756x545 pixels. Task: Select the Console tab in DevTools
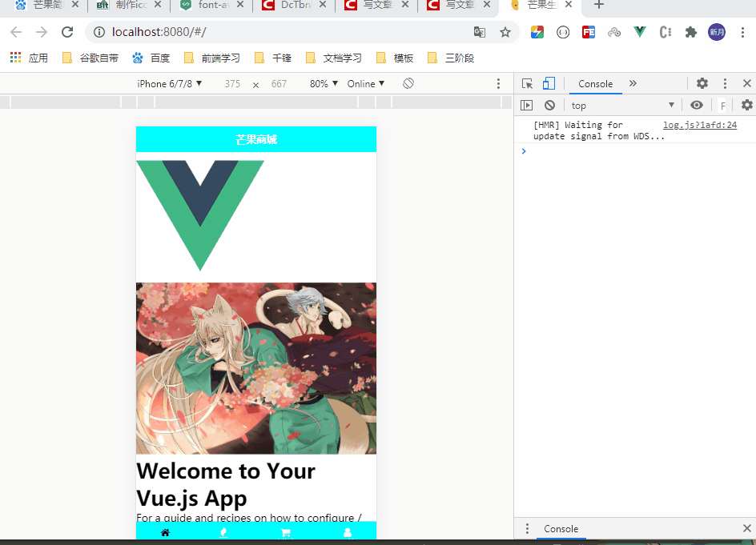[596, 84]
